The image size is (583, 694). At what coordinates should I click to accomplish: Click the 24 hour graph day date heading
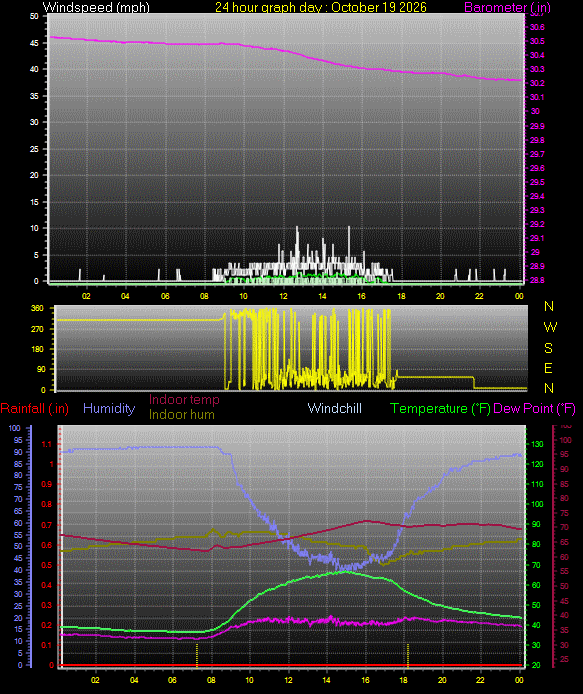point(321,8)
